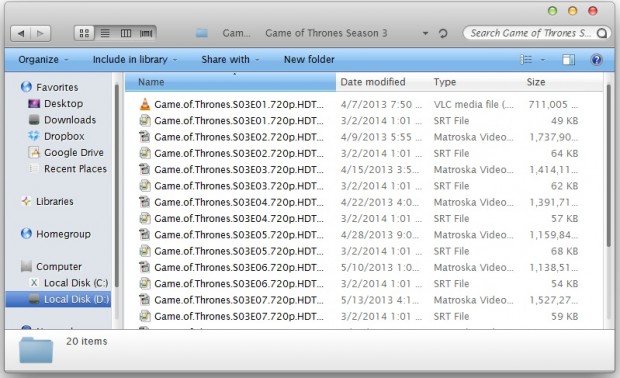Viewport: 620px width, 378px height.
Task: Click the 64 KB size cell
Action: click(x=565, y=153)
